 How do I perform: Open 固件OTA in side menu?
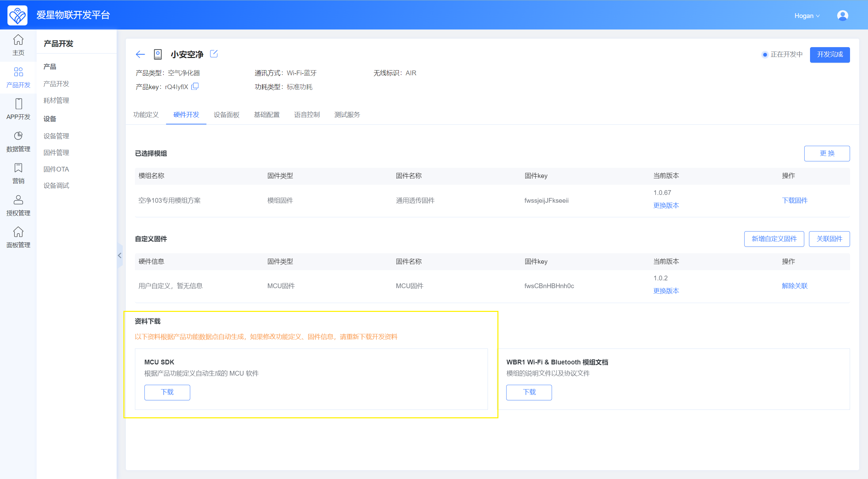point(56,169)
